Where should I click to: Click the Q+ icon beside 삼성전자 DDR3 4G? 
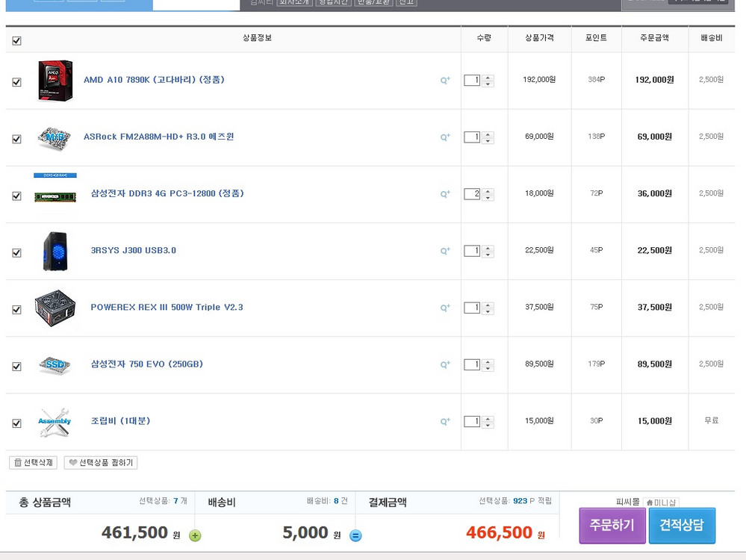444,193
